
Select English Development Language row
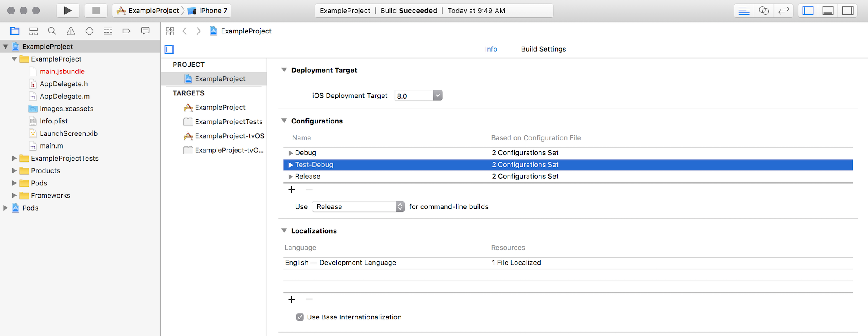click(x=568, y=263)
